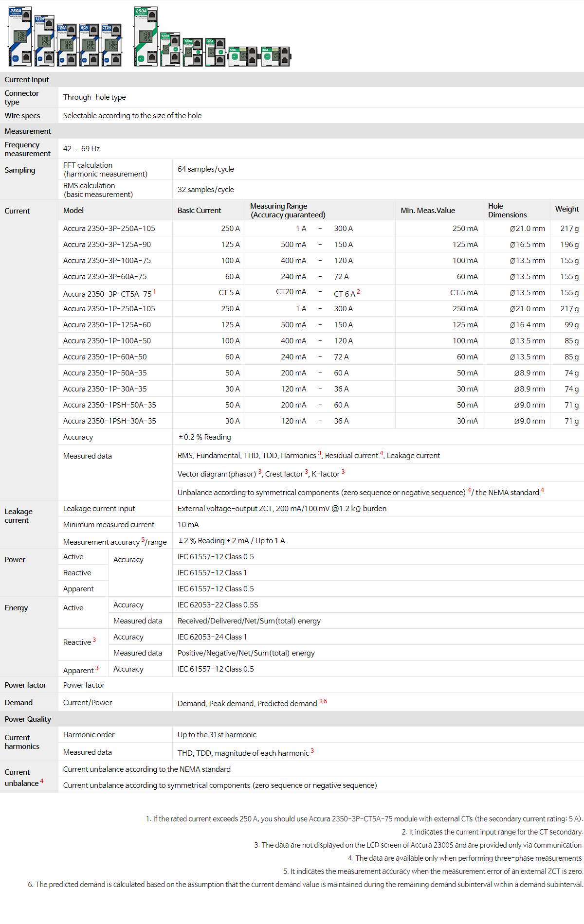Select model "Accura 2350-1P-50A-35"
Image resolution: width=584 pixels, height=924 pixels.
[105, 373]
